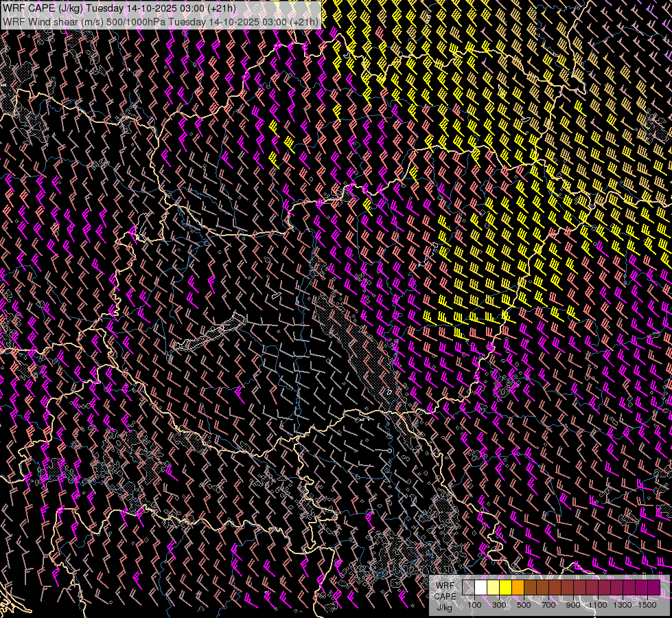The image size is (672, 618).
Task: Click the first brown swatch right of orange
Action: click(531, 588)
